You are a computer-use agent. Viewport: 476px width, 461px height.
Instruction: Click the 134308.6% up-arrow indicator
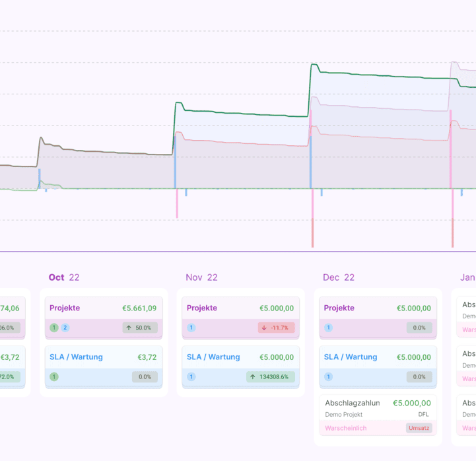point(271,377)
